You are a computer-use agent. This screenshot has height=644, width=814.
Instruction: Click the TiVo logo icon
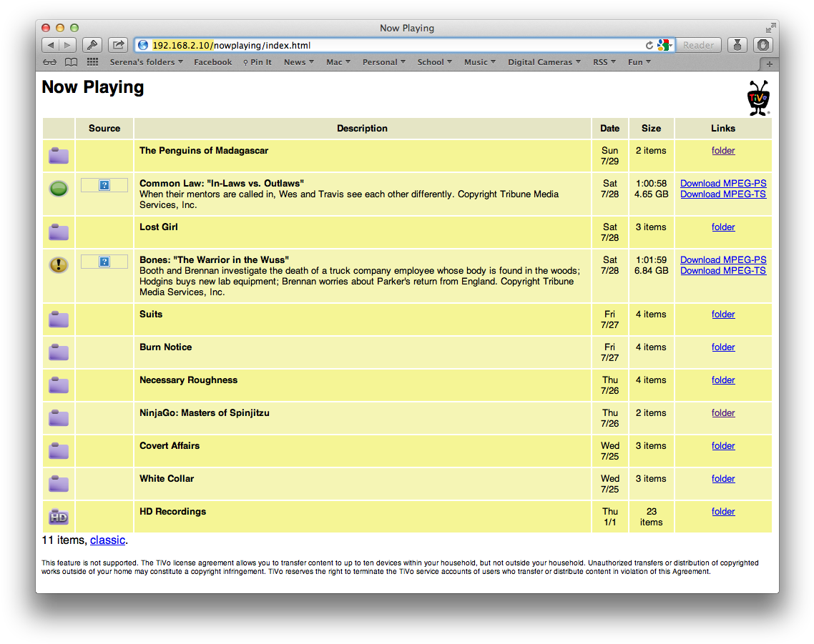[758, 98]
